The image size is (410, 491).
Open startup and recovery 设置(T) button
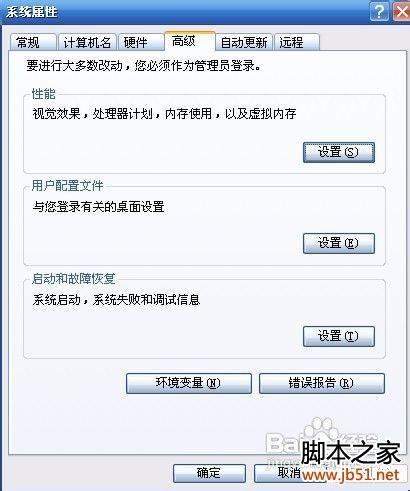339,336
